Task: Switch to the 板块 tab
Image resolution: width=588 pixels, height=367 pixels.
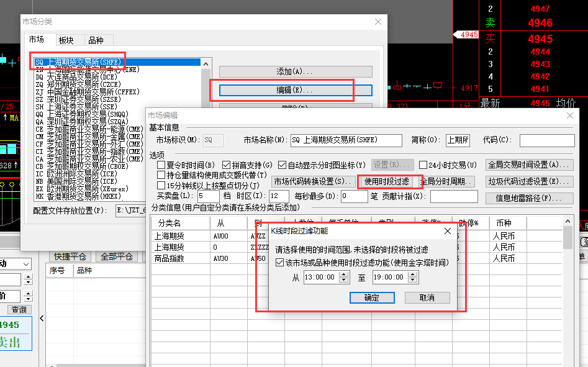Action: click(x=66, y=40)
